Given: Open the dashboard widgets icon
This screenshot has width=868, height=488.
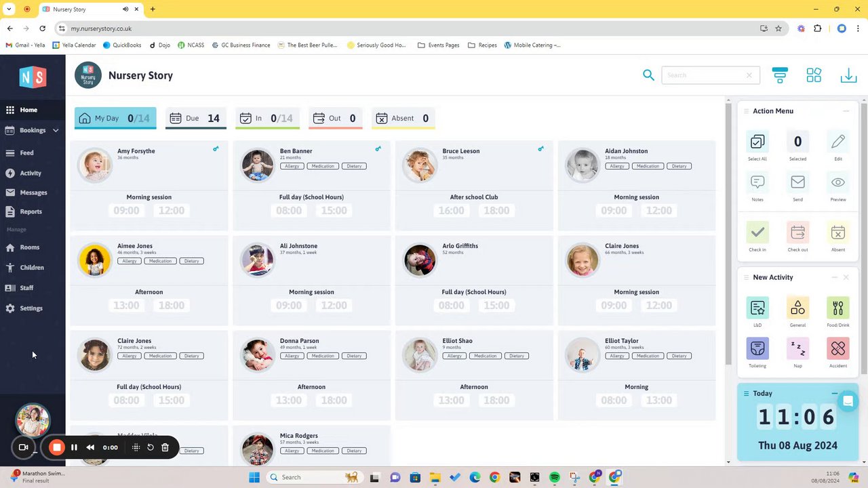Looking at the screenshot, I should (x=814, y=75).
